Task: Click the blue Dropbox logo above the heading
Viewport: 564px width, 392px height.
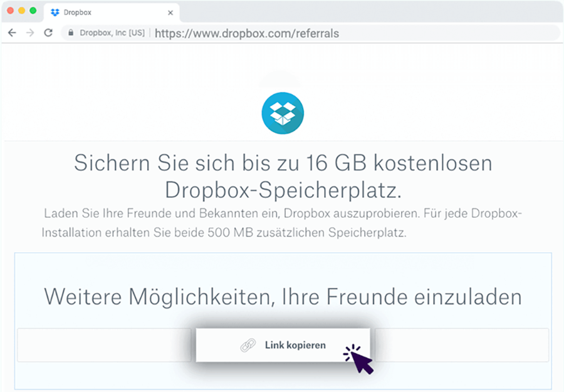Action: click(282, 113)
